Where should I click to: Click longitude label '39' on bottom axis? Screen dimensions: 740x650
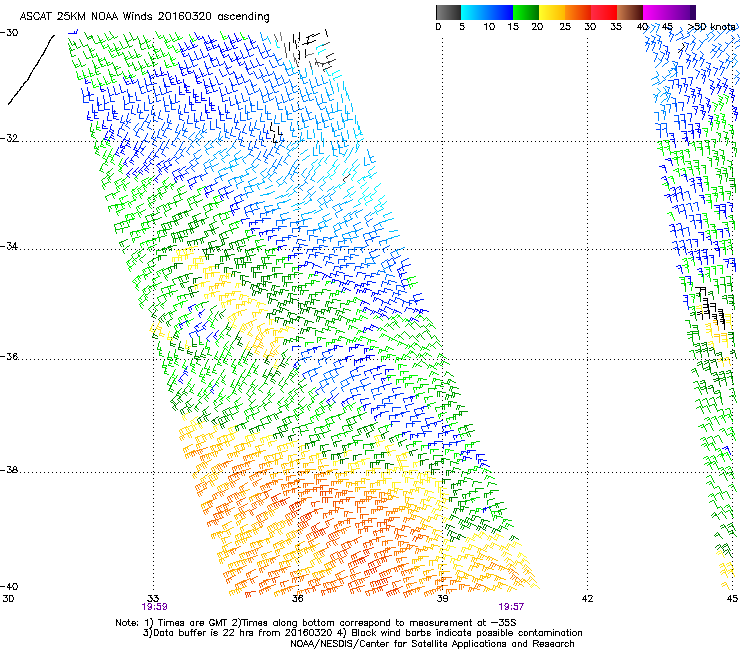[442, 598]
